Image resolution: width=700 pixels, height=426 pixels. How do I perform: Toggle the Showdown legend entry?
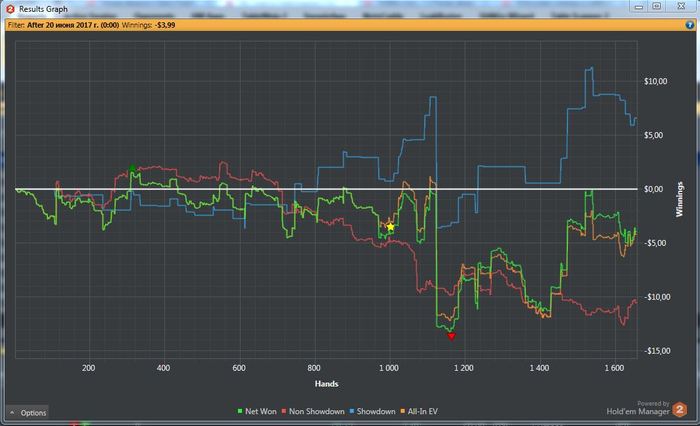pyautogui.click(x=372, y=411)
